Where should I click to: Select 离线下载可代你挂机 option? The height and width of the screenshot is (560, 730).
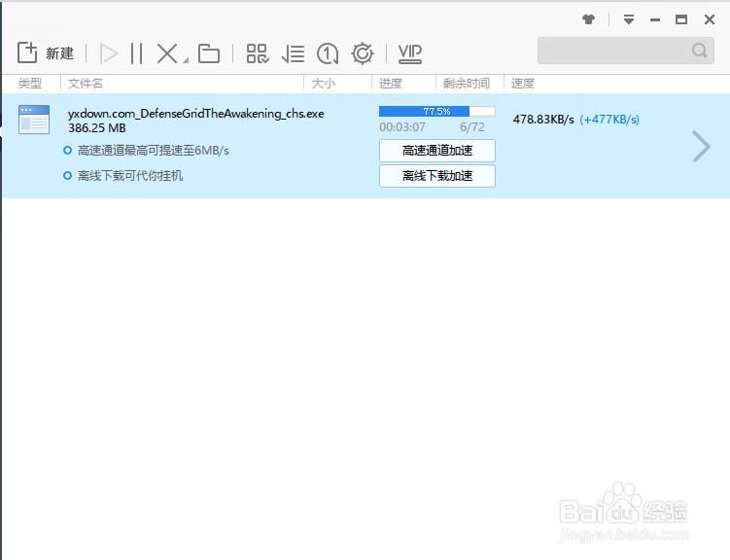click(122, 176)
